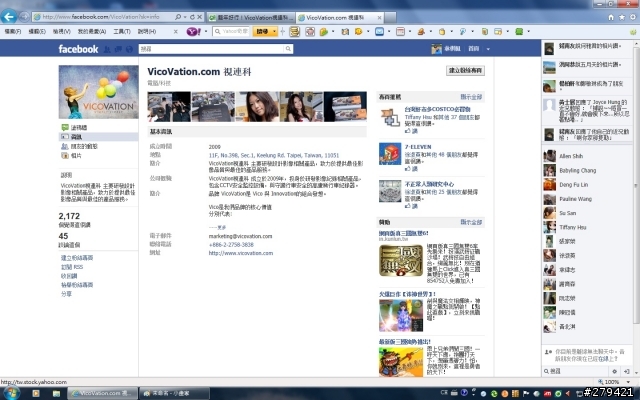640x400 pixels.
Task: Switch to the first browser tab
Action: pos(251,18)
